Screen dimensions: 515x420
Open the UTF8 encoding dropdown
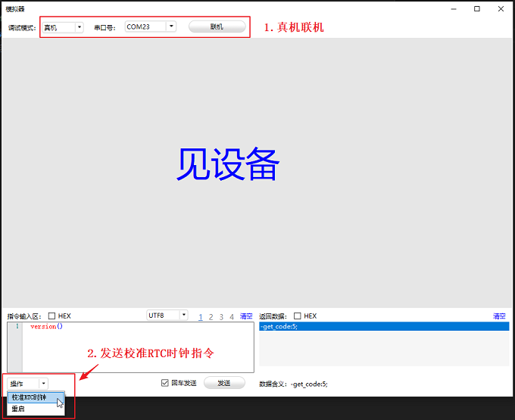point(167,316)
